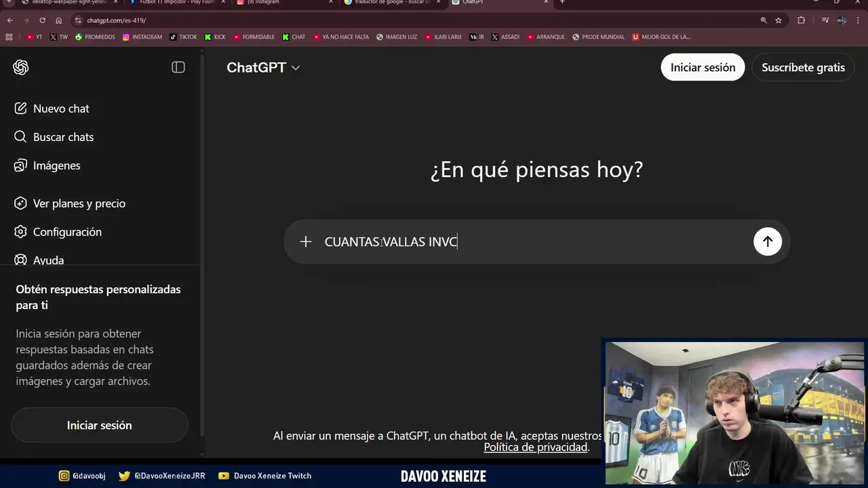Open the INSTAGRAM bookmark
Viewport: 868px width, 488px height.
coord(142,37)
